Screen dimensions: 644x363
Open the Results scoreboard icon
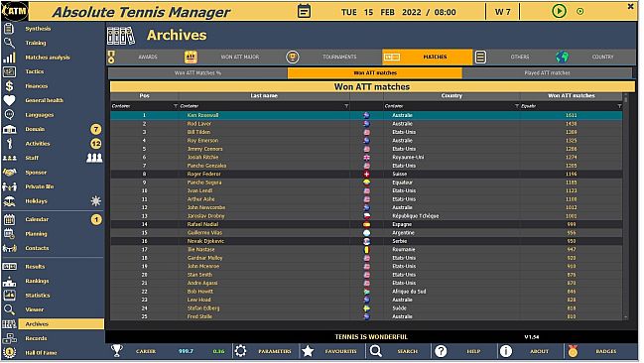9,267
